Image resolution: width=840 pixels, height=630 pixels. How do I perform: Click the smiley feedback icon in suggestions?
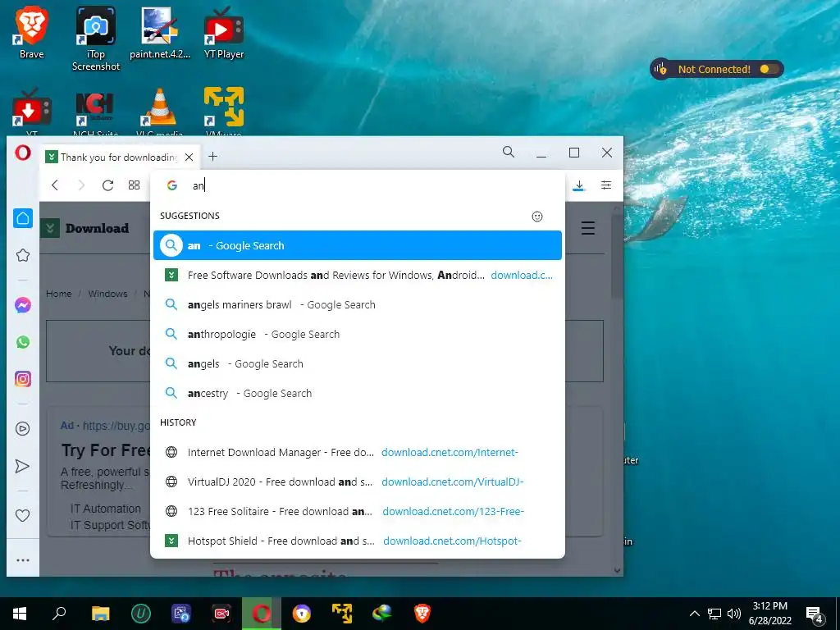pos(536,217)
